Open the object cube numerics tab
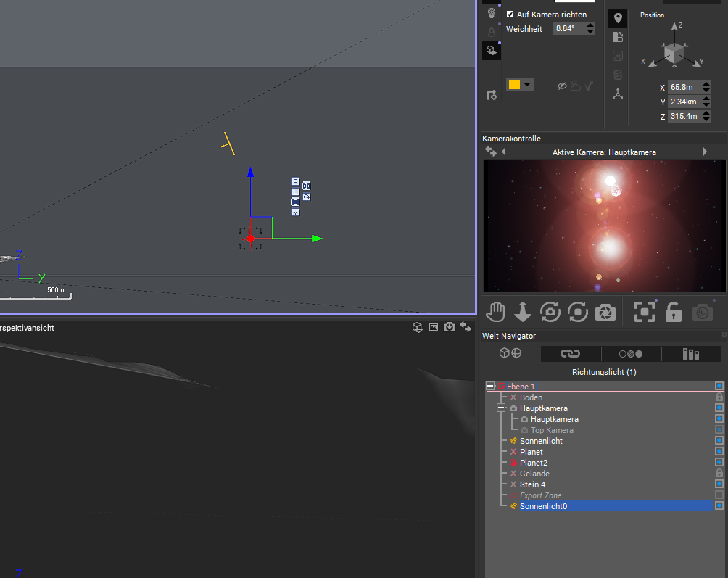 tap(491, 49)
